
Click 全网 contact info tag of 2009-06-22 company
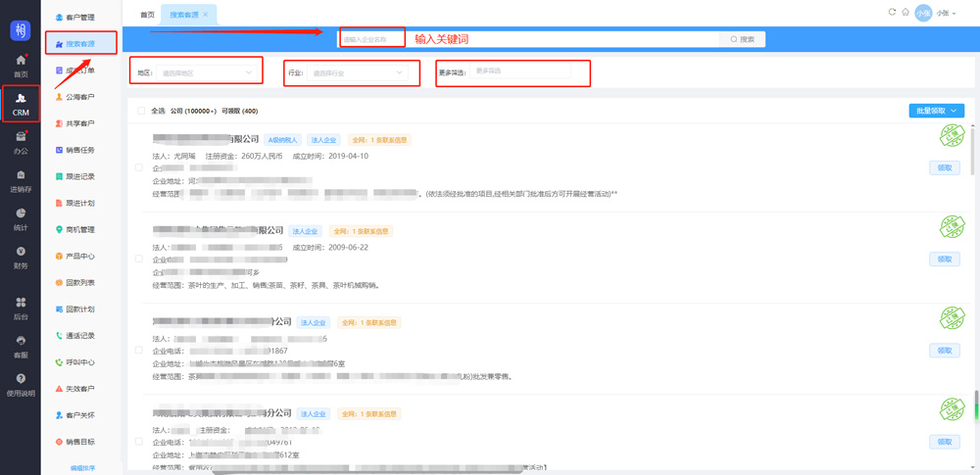click(x=361, y=231)
